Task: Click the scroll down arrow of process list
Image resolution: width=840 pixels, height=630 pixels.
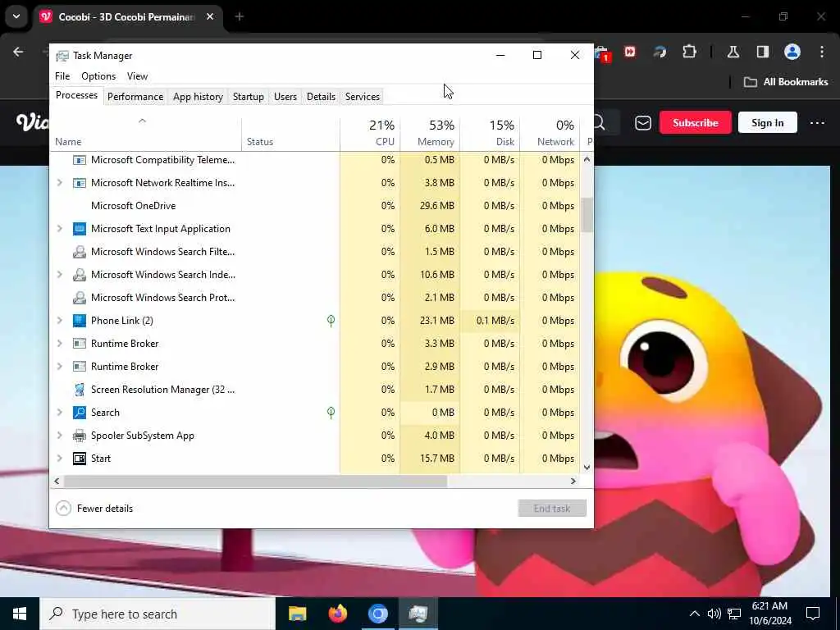Action: [x=587, y=467]
